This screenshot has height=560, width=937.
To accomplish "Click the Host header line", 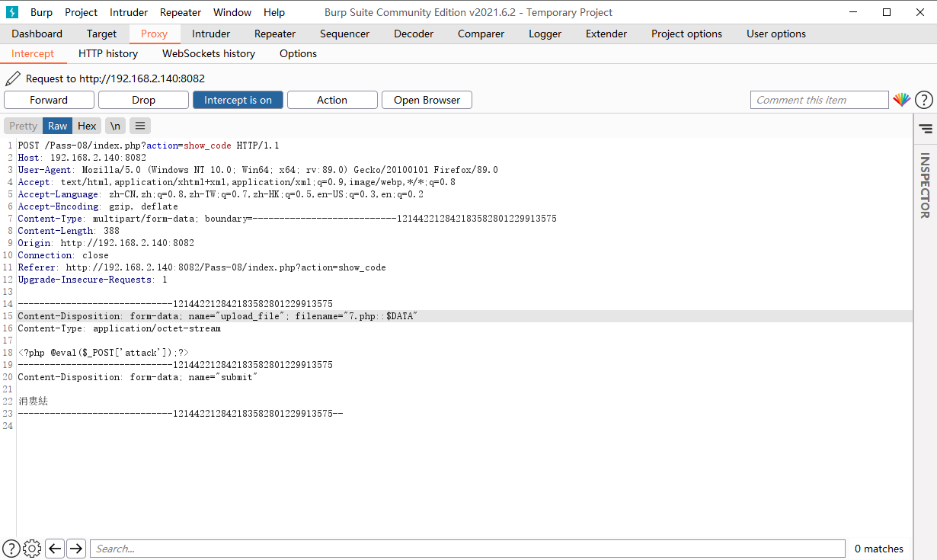I will 82,158.
